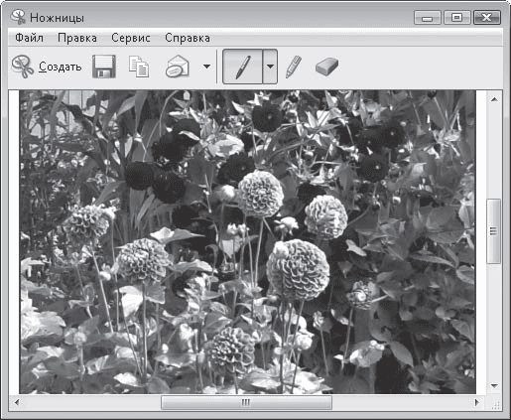Expand the Send Snip dropdown arrow
Image resolution: width=511 pixels, height=420 pixels.
point(206,67)
